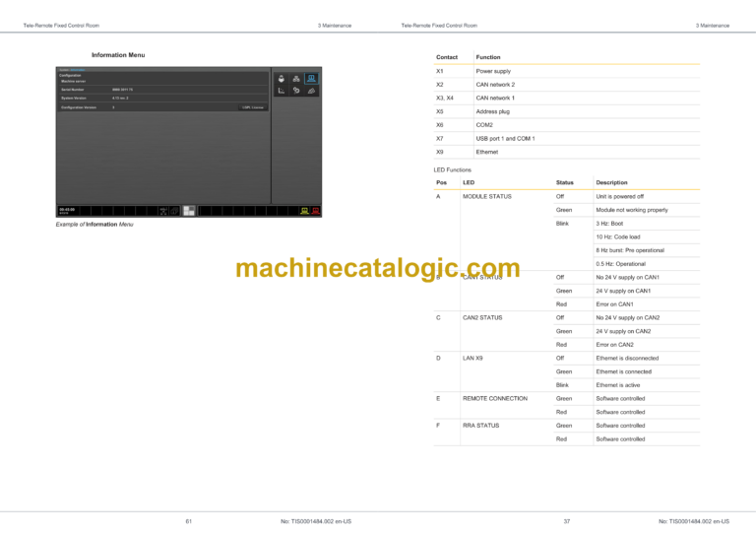Click '8 Hz burst: Pre operational'
The height and width of the screenshot is (535, 756).
click(x=630, y=250)
